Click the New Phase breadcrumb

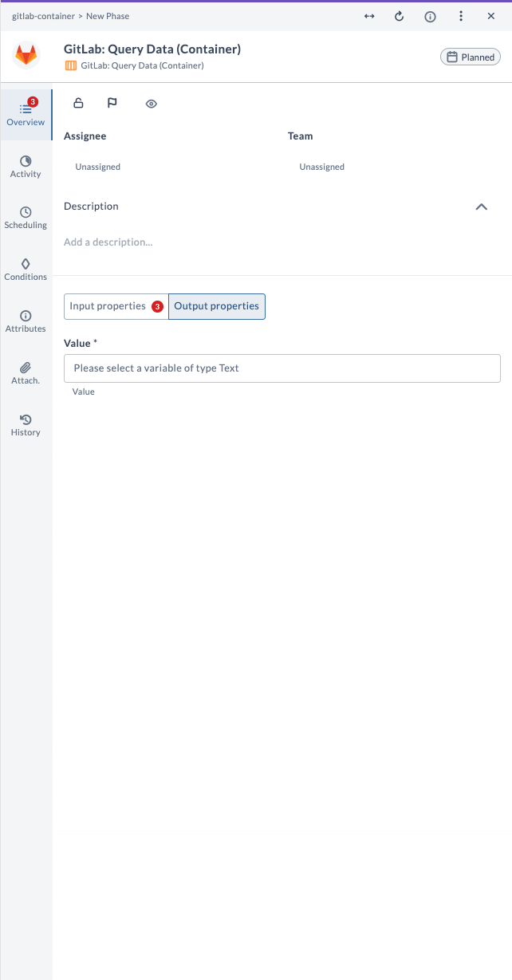click(108, 16)
